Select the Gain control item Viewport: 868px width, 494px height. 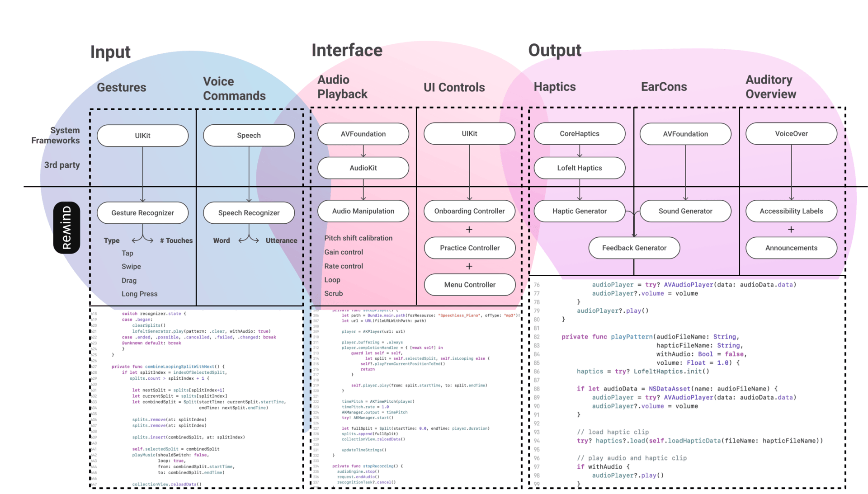pos(344,252)
